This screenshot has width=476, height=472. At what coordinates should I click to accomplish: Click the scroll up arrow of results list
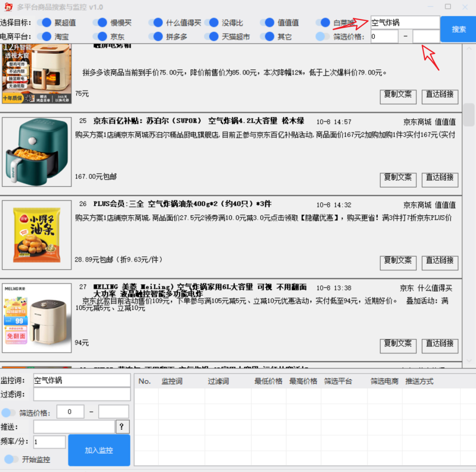coord(469,49)
